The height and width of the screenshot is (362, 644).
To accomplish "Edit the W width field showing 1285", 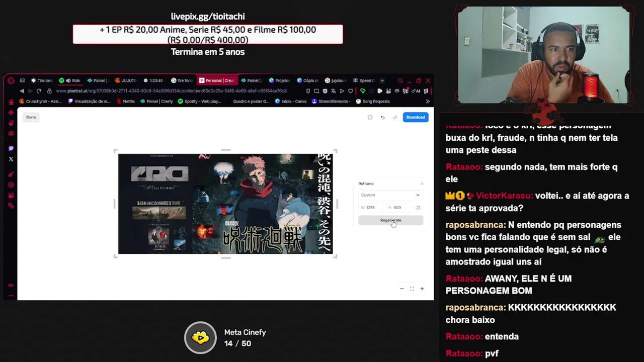I will [370, 207].
